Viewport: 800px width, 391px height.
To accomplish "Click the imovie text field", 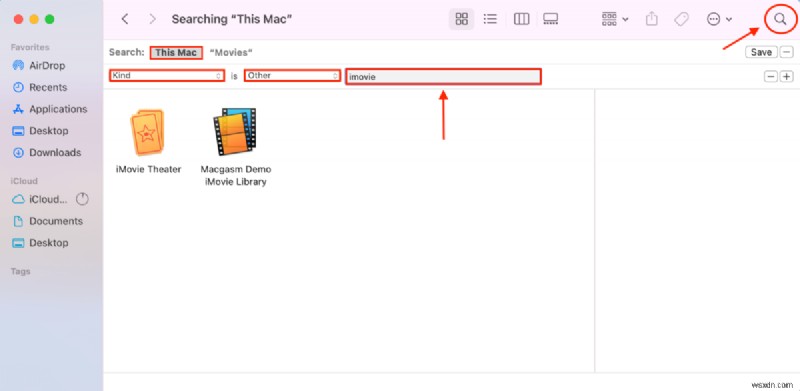I will point(443,77).
